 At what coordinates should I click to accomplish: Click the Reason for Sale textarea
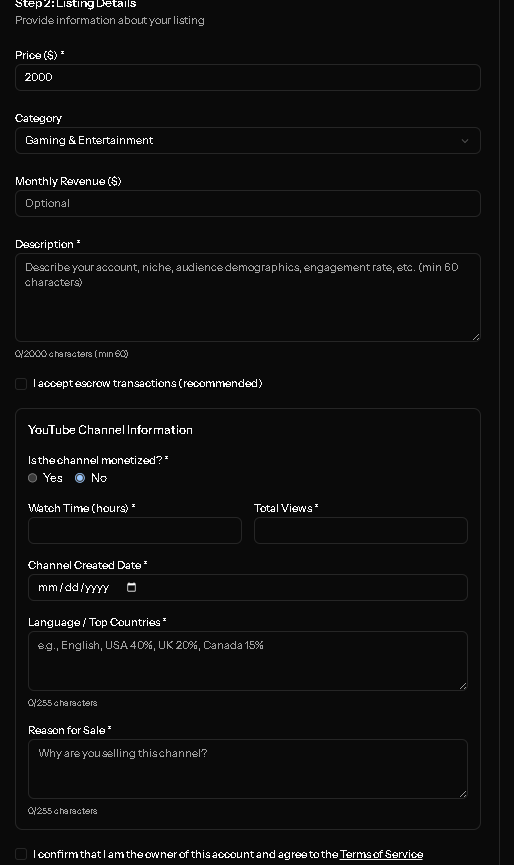tap(248, 769)
